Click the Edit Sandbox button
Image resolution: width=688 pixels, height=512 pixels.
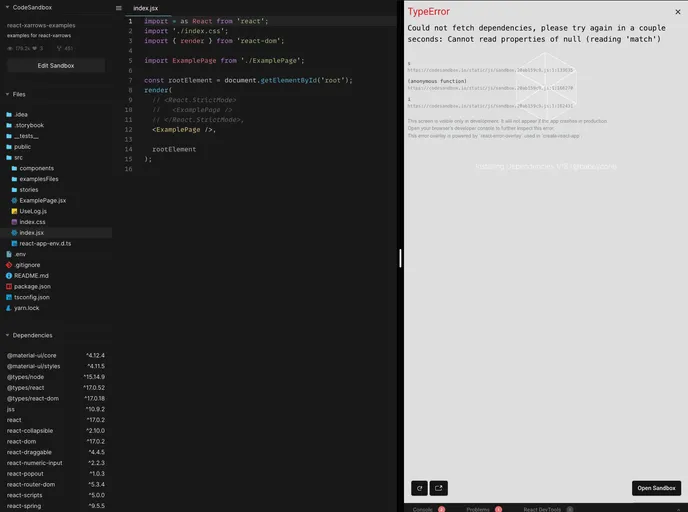pos(56,65)
